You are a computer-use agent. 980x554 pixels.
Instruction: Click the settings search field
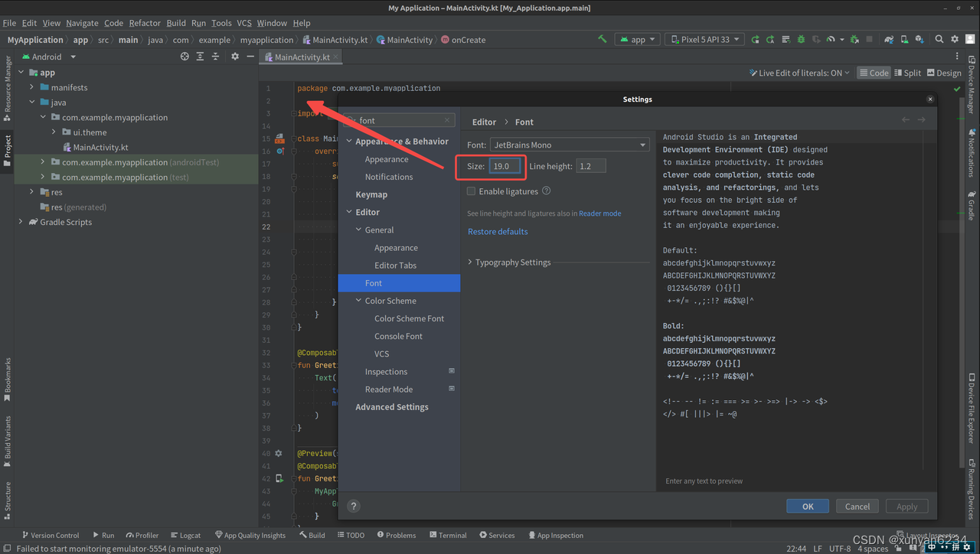(400, 120)
